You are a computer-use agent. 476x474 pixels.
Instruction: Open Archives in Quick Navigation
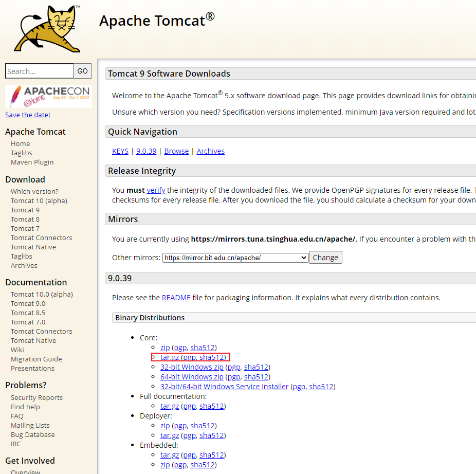click(x=211, y=151)
